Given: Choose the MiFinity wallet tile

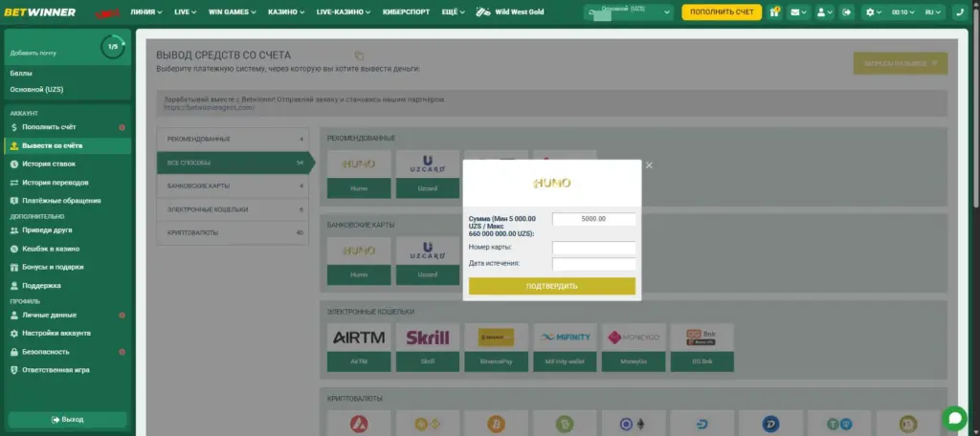Looking at the screenshot, I should [565, 347].
